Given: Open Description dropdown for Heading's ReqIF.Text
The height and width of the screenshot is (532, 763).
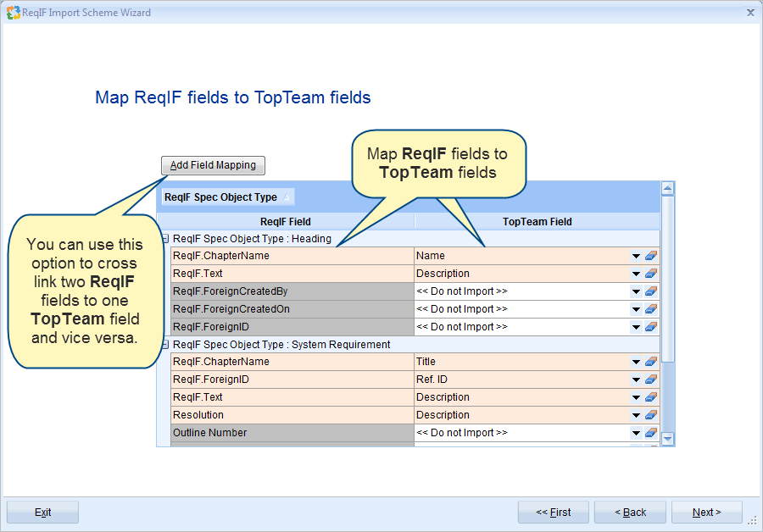Looking at the screenshot, I should pos(636,274).
